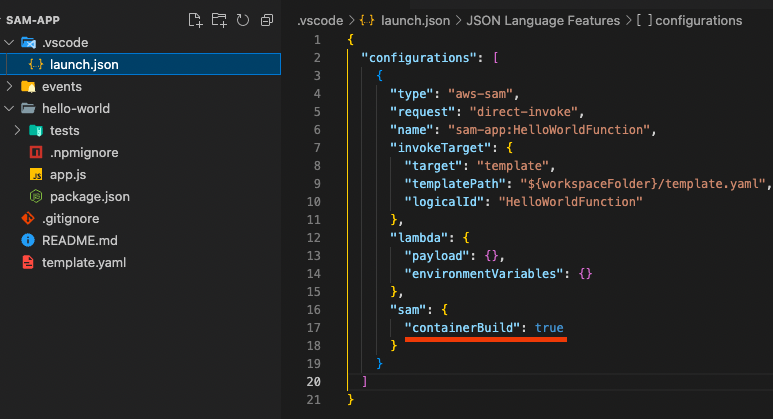Click the git icon beside .gitignore

click(28, 218)
